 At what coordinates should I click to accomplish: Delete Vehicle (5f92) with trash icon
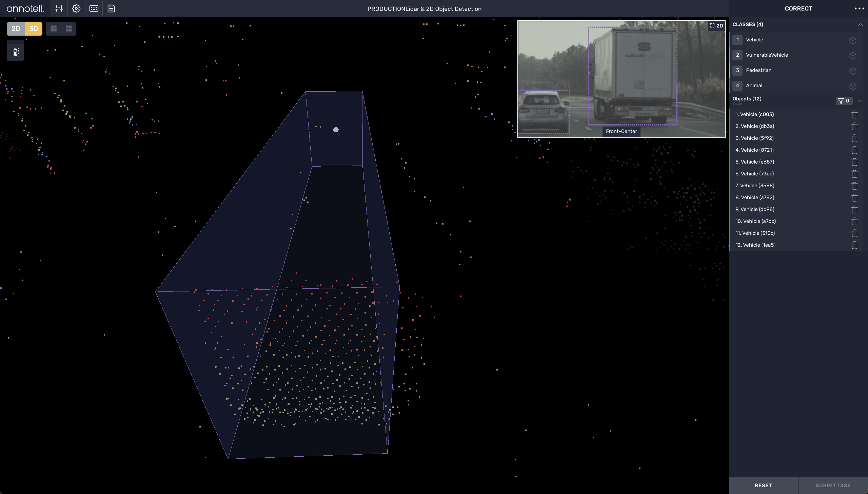click(854, 138)
